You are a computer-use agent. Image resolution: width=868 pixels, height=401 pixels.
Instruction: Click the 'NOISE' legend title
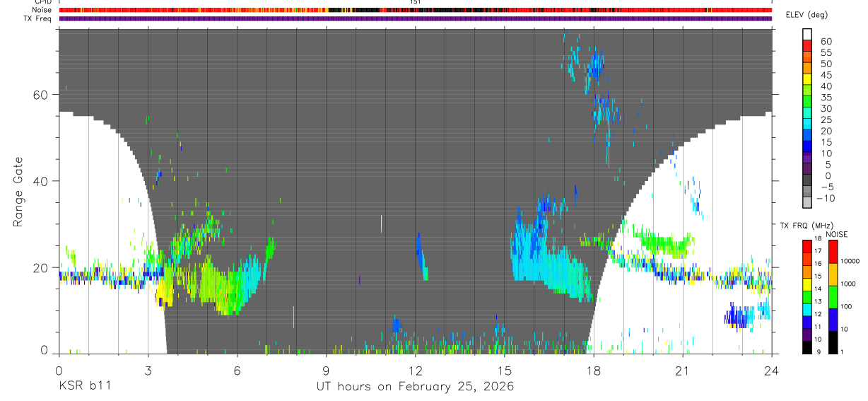(x=836, y=234)
